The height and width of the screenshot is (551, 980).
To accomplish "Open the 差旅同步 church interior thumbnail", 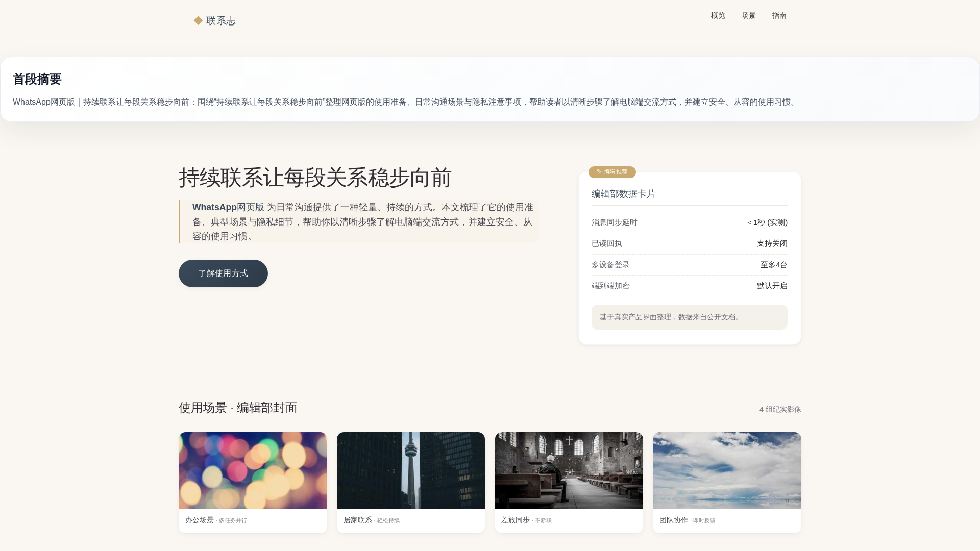I will (569, 470).
